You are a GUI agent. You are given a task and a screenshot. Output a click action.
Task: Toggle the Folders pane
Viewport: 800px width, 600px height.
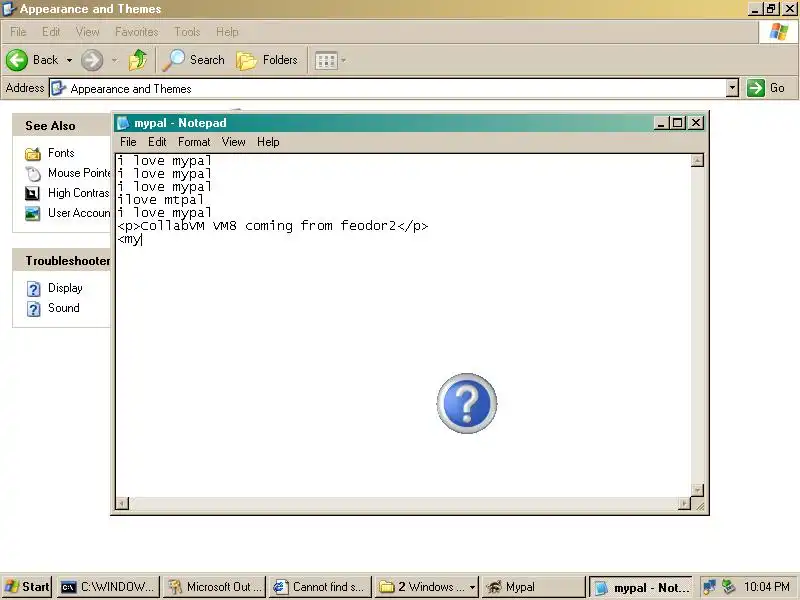point(267,60)
